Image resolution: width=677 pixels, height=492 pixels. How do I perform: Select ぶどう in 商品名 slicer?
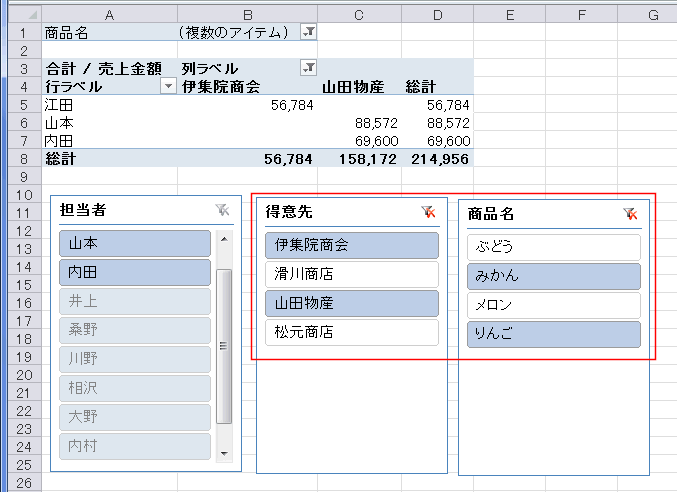pos(554,247)
